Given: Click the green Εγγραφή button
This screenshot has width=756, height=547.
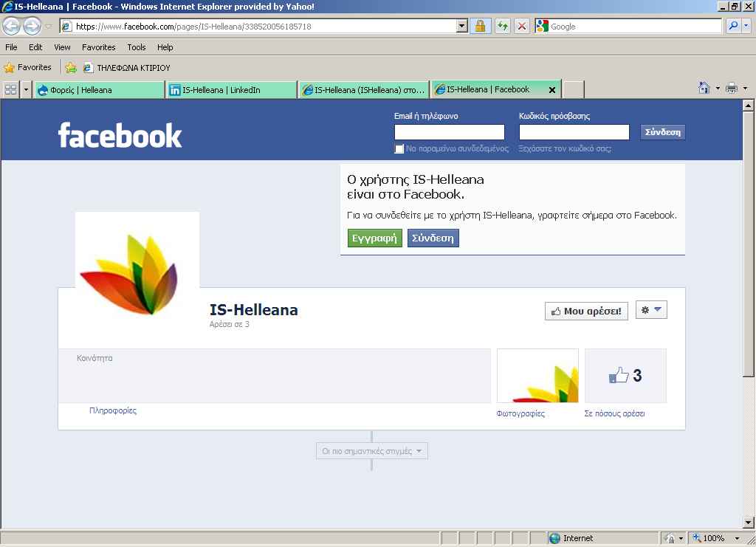Looking at the screenshot, I should pyautogui.click(x=374, y=238).
